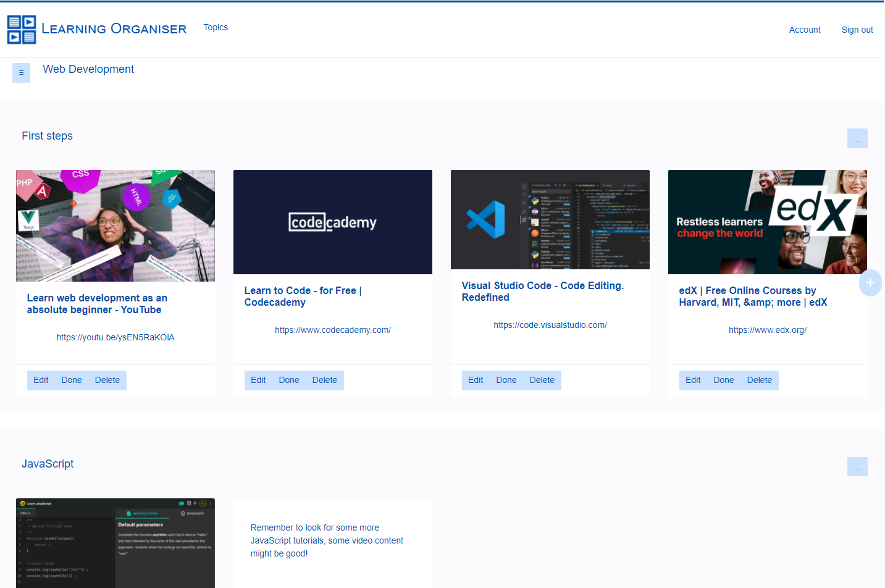
Task: Click the Web Development topic title
Action: tap(88, 69)
